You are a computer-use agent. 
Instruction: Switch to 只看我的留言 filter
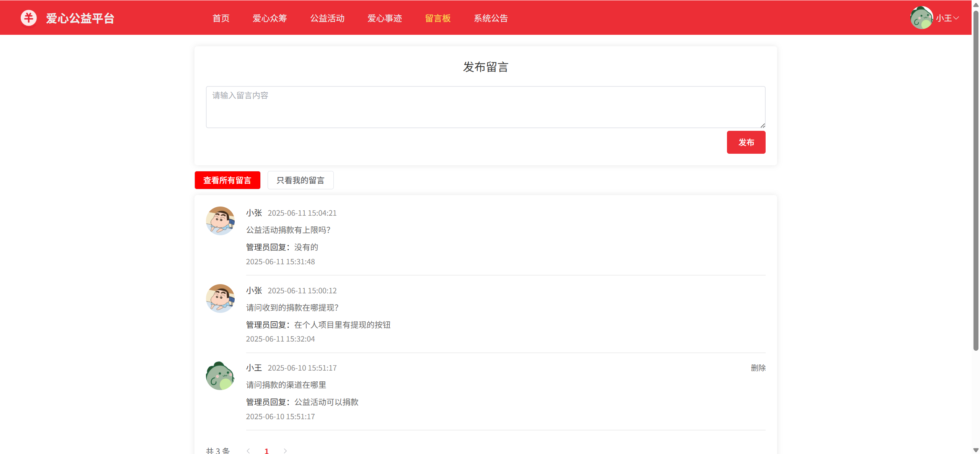[x=301, y=180]
